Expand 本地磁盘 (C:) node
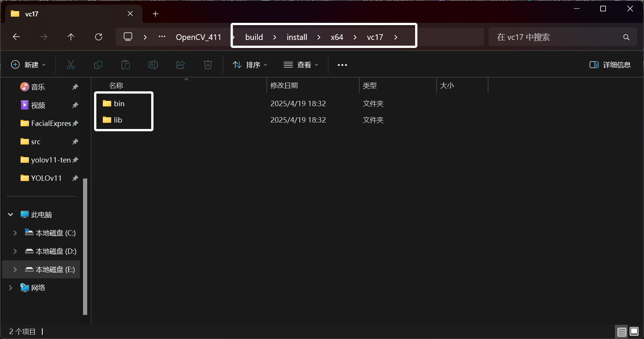The image size is (644, 339). point(15,233)
